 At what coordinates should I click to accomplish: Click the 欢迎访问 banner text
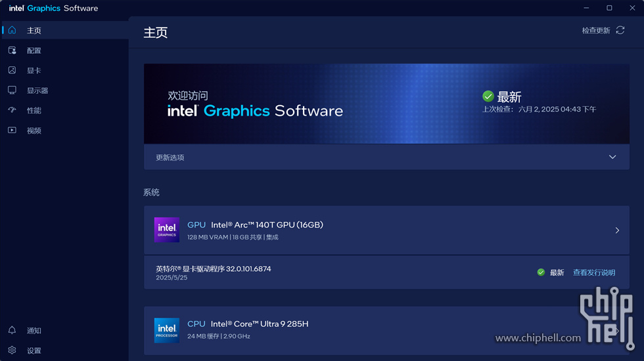(188, 96)
